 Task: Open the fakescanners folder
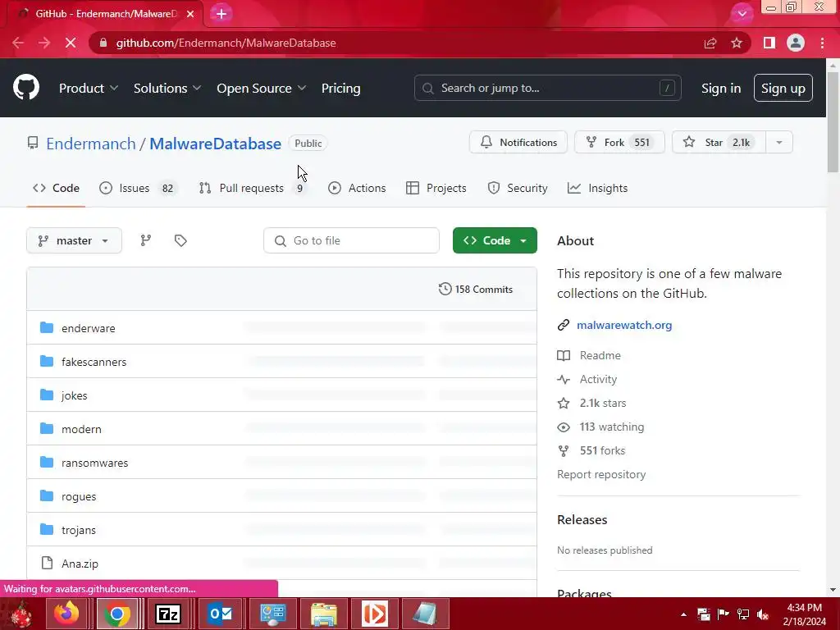[x=94, y=362]
